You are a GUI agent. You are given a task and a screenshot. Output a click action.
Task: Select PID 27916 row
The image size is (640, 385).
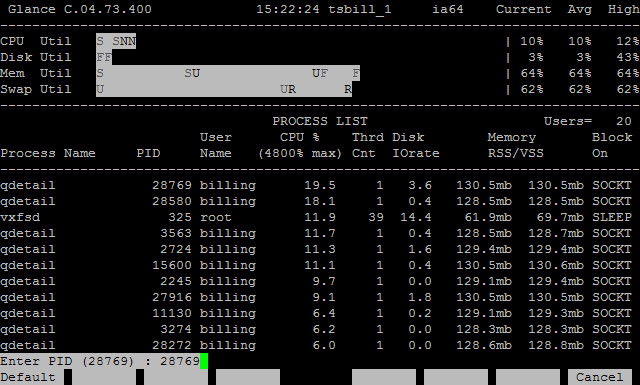[x=316, y=297]
